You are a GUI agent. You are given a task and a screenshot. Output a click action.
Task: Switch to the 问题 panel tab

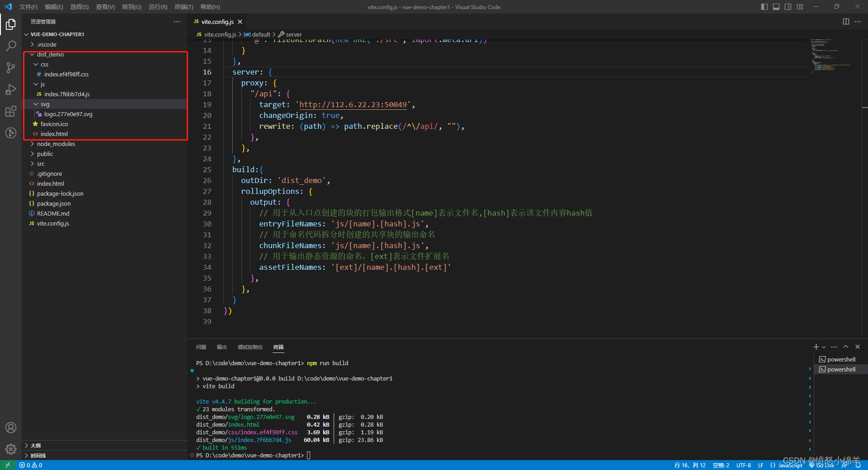click(x=201, y=347)
